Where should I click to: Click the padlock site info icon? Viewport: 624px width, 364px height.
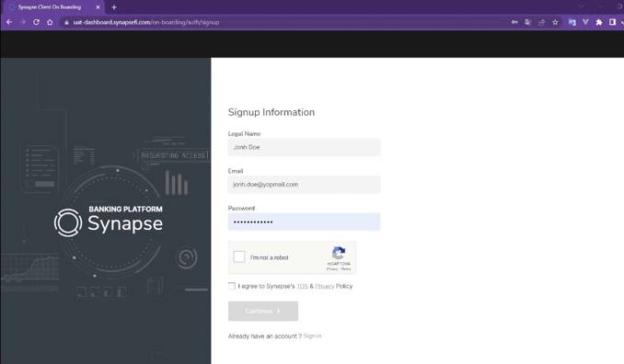coord(66,23)
